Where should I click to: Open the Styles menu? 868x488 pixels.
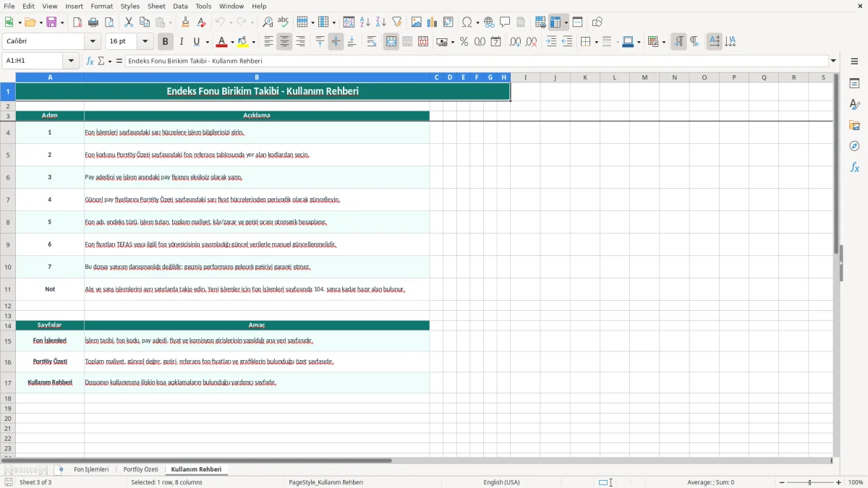coord(130,6)
